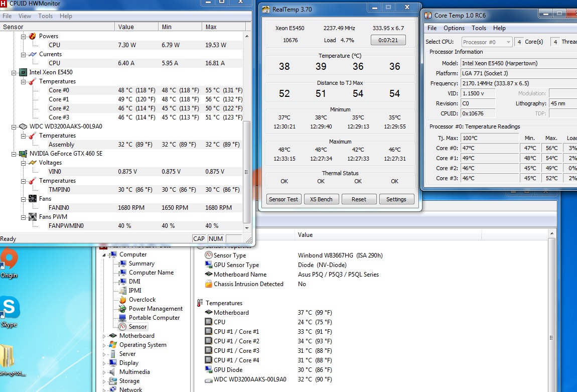
Task: Expand the Operating System tree node
Action: [x=105, y=345]
